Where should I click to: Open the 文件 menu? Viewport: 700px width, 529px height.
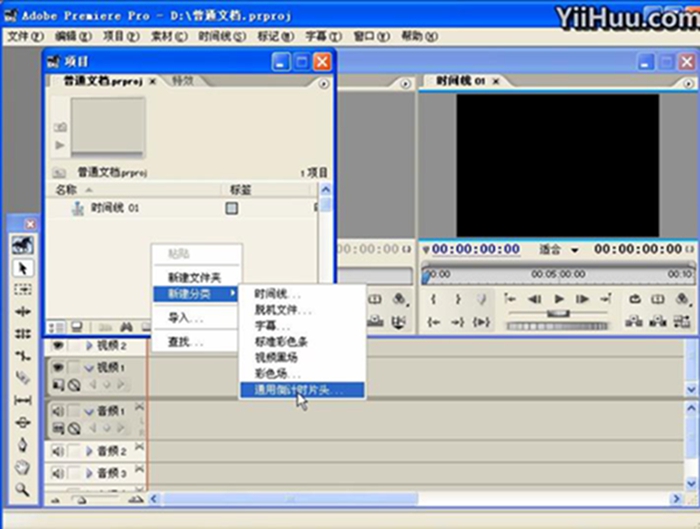tap(25, 36)
